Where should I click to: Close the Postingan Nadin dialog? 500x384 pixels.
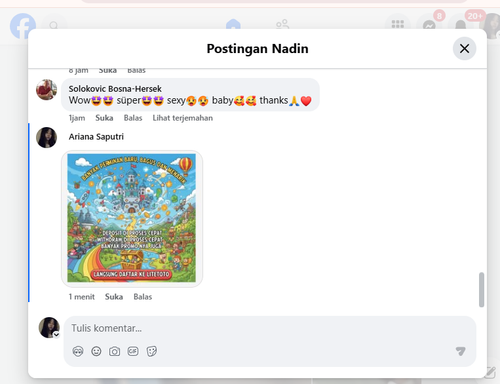(464, 49)
